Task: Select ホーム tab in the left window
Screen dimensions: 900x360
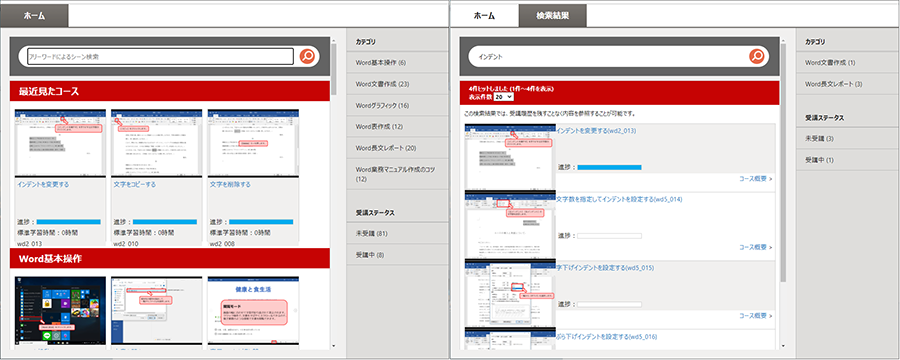Action: (x=34, y=16)
